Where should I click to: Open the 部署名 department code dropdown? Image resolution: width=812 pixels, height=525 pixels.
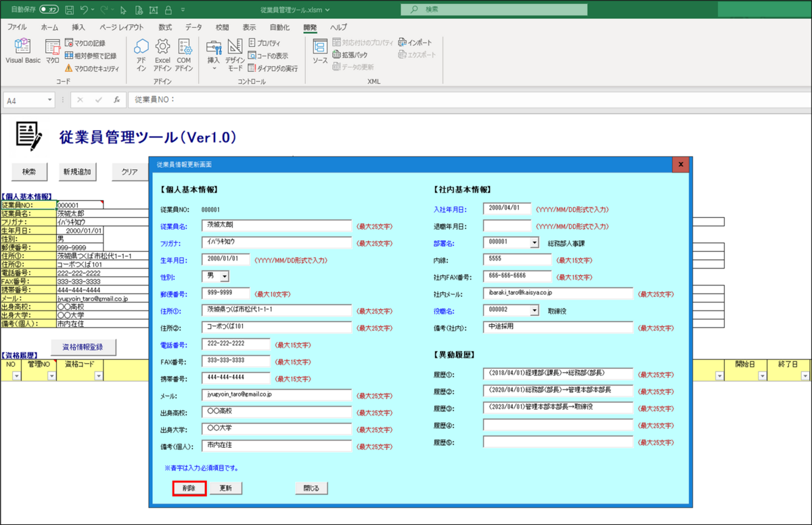535,242
